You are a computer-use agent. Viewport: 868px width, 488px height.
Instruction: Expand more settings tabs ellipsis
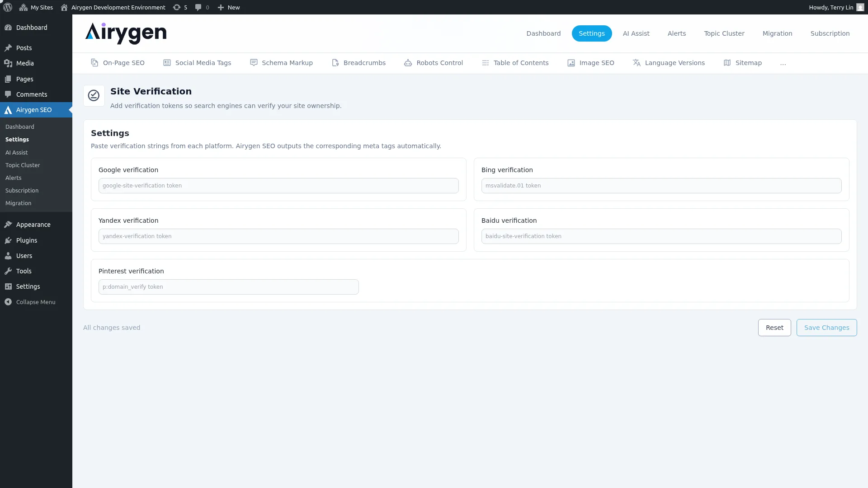[x=783, y=63]
